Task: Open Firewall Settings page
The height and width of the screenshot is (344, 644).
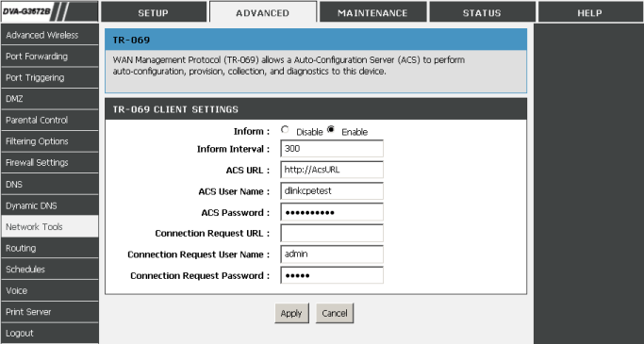Action: click(x=50, y=163)
